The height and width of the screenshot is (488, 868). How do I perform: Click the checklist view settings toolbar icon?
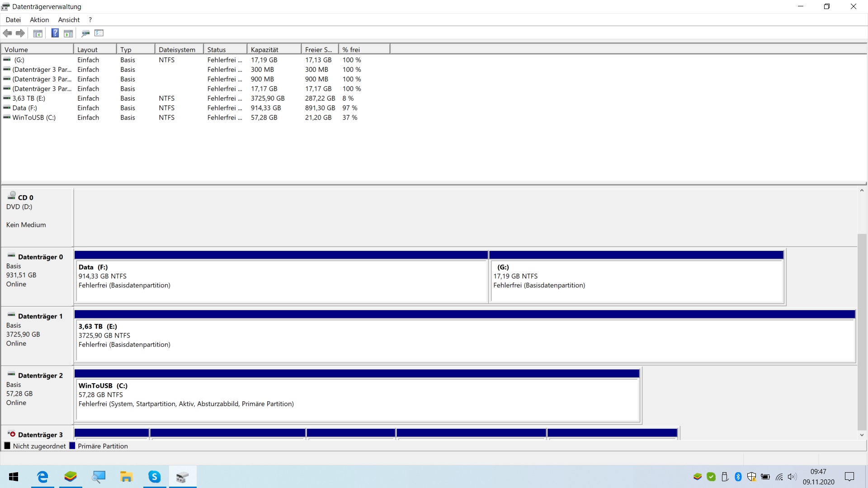tap(99, 33)
